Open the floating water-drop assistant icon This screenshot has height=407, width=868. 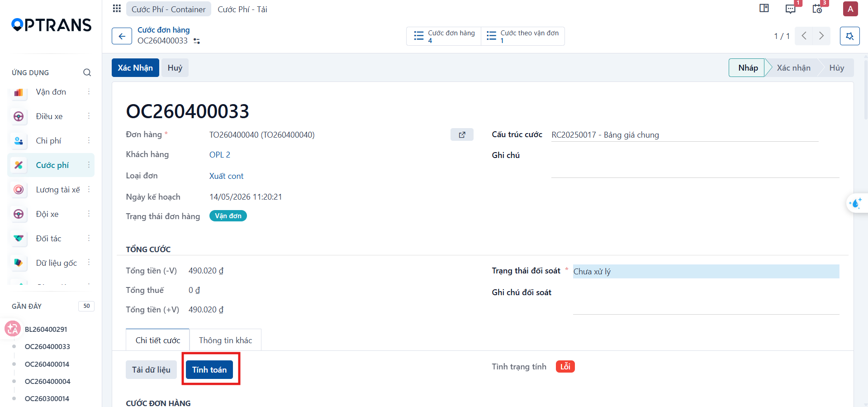(855, 203)
